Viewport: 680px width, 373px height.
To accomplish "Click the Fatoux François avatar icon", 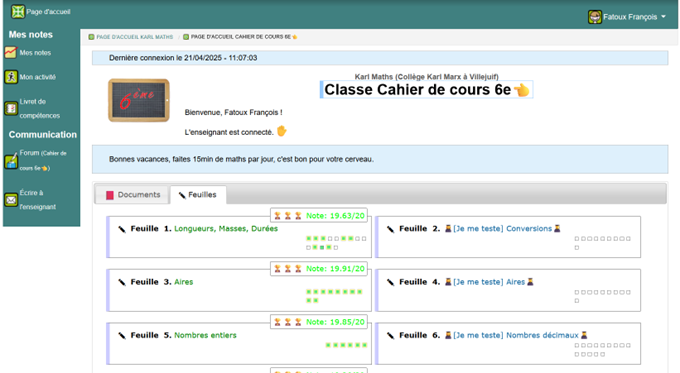I will tap(595, 17).
